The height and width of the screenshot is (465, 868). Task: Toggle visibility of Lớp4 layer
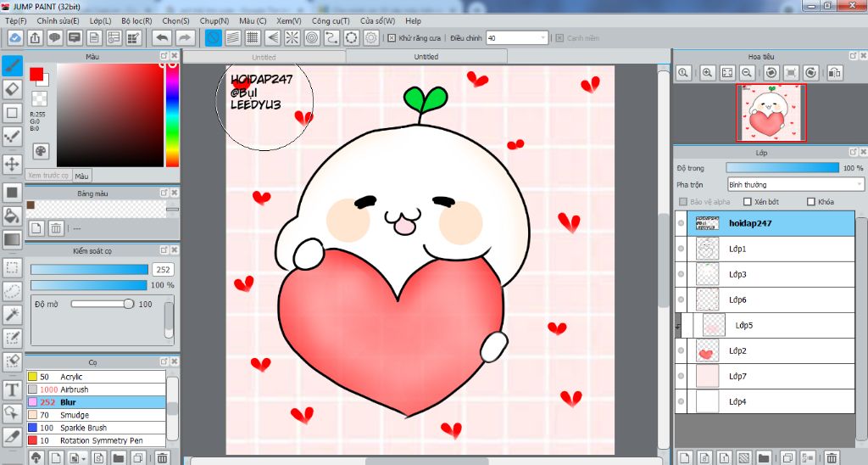click(681, 402)
